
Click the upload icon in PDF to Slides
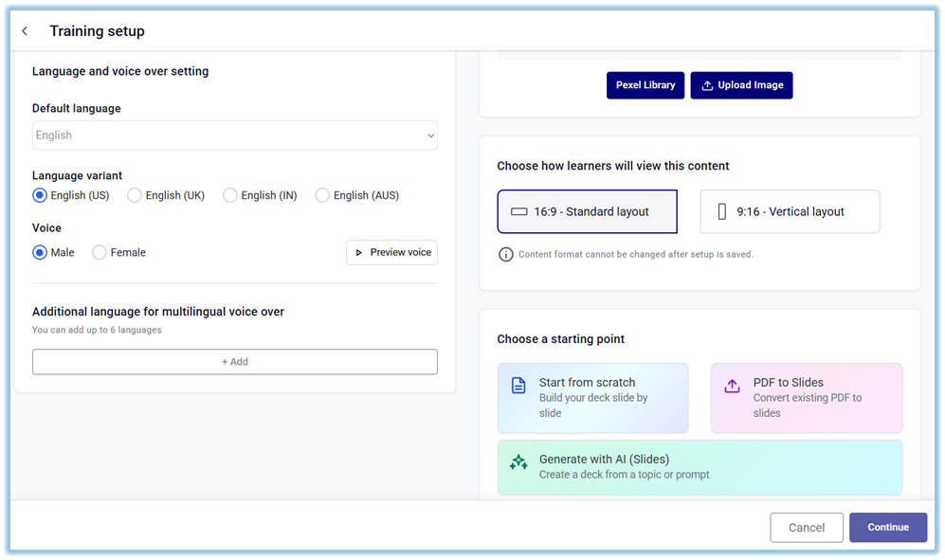coord(732,386)
